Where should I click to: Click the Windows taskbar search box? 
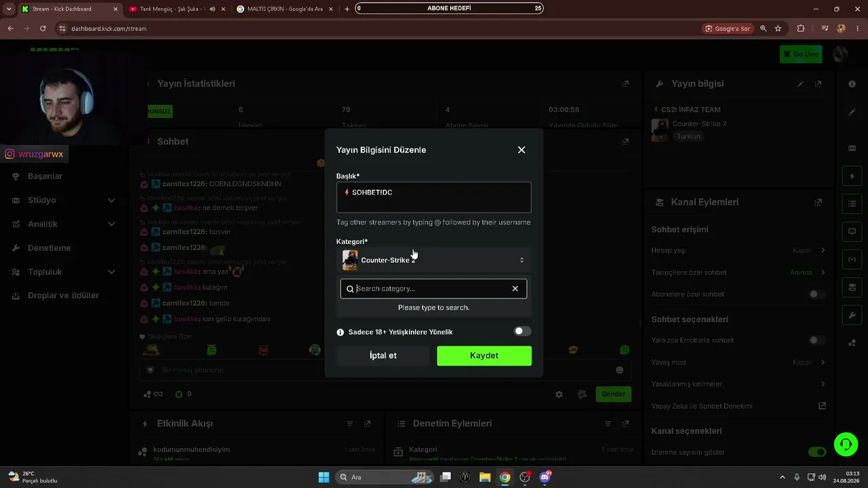pyautogui.click(x=385, y=477)
